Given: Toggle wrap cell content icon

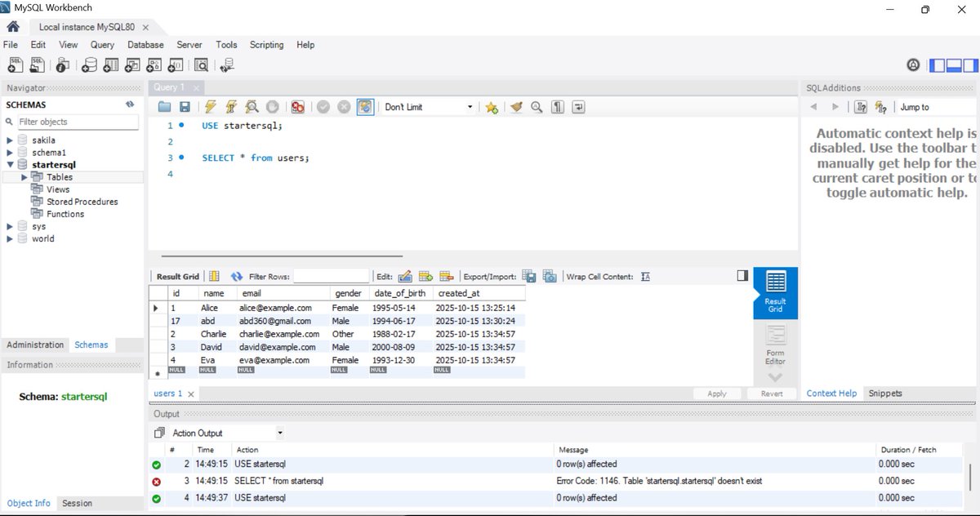Looking at the screenshot, I should click(x=645, y=277).
